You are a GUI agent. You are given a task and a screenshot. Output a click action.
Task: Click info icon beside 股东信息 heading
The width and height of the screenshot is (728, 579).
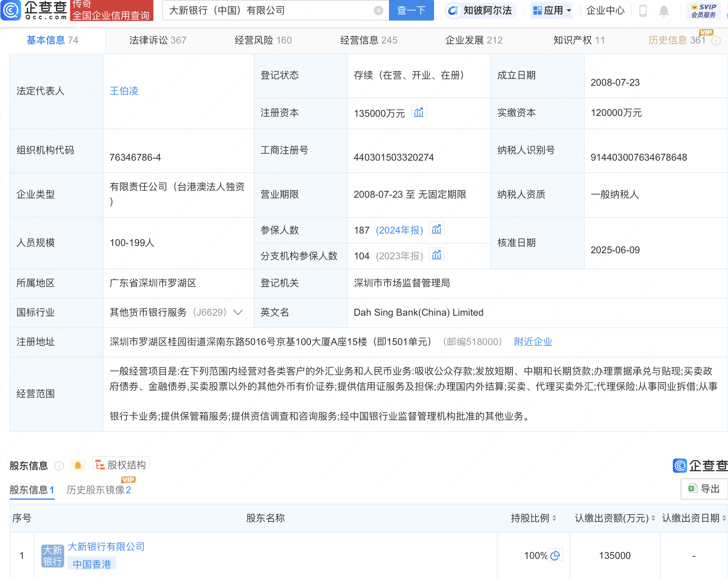(59, 466)
